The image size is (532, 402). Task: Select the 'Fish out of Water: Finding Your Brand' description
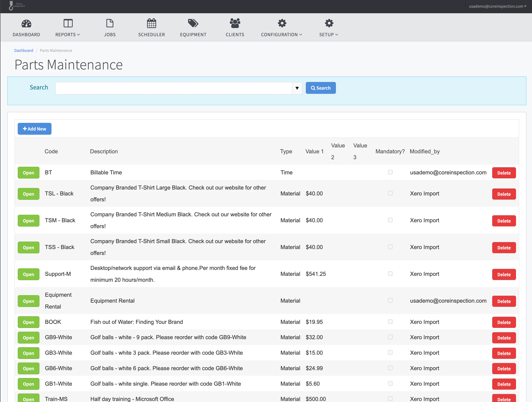click(x=136, y=322)
